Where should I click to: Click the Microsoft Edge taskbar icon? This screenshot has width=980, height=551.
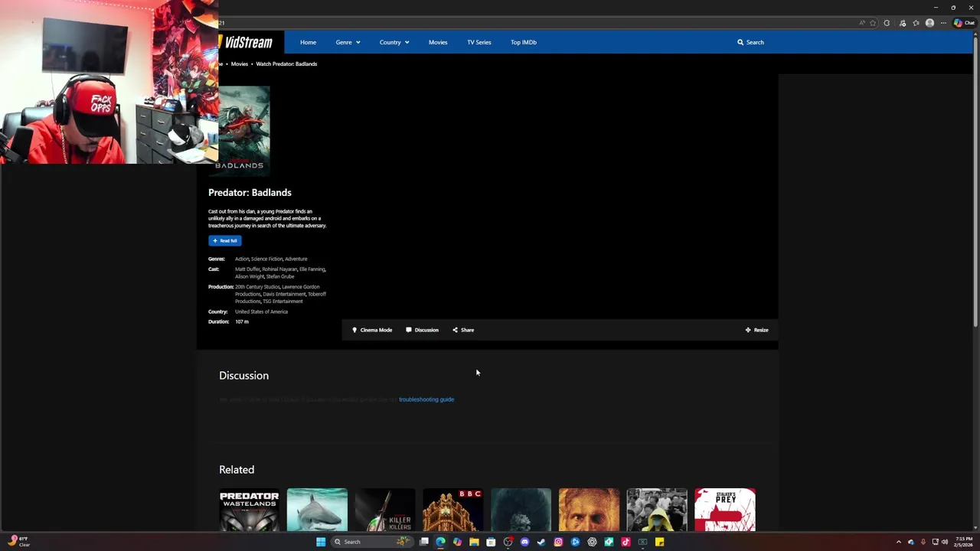(x=440, y=542)
